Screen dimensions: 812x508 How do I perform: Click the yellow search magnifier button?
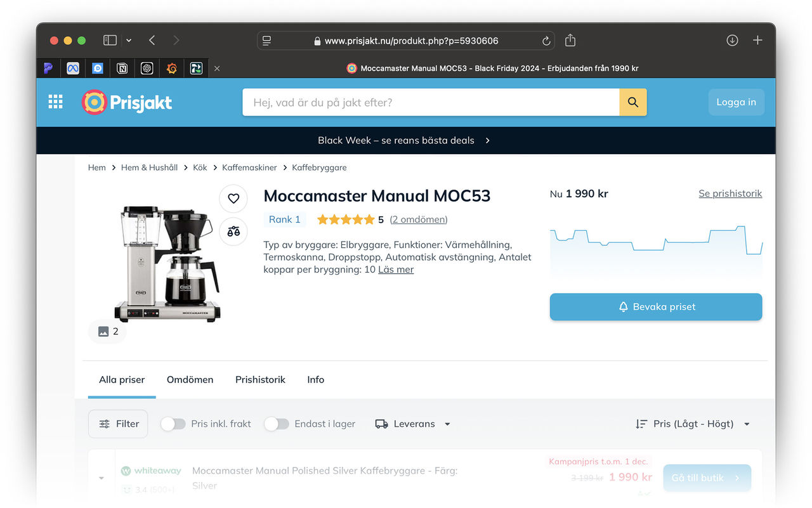(632, 102)
